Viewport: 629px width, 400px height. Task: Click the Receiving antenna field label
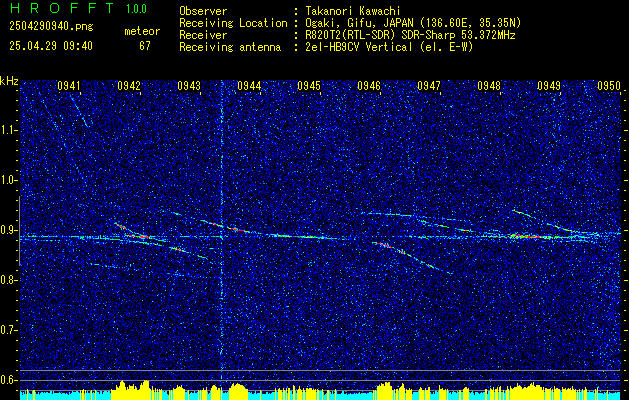pyautogui.click(x=230, y=47)
